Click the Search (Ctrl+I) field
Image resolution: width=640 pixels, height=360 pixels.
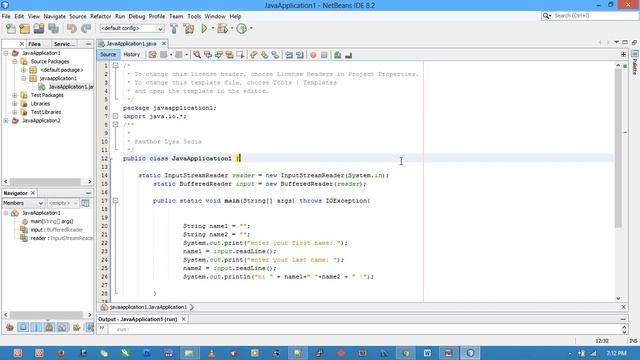tap(590, 16)
